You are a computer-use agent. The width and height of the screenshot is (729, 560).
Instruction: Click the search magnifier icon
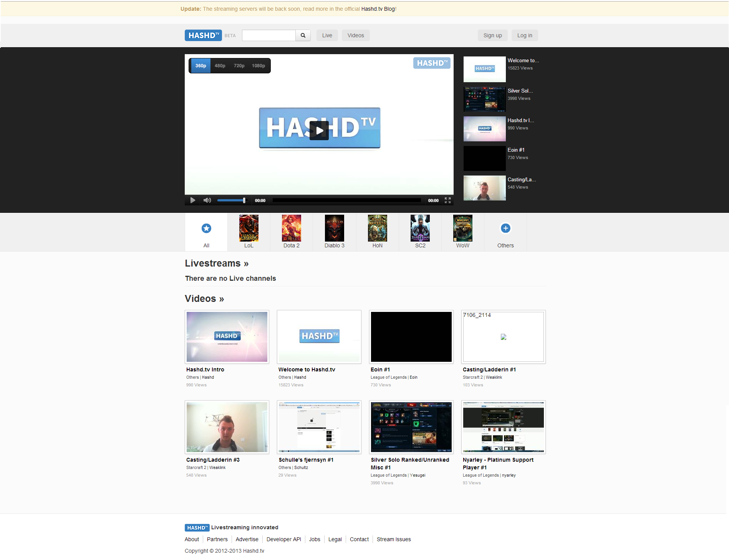(x=303, y=35)
